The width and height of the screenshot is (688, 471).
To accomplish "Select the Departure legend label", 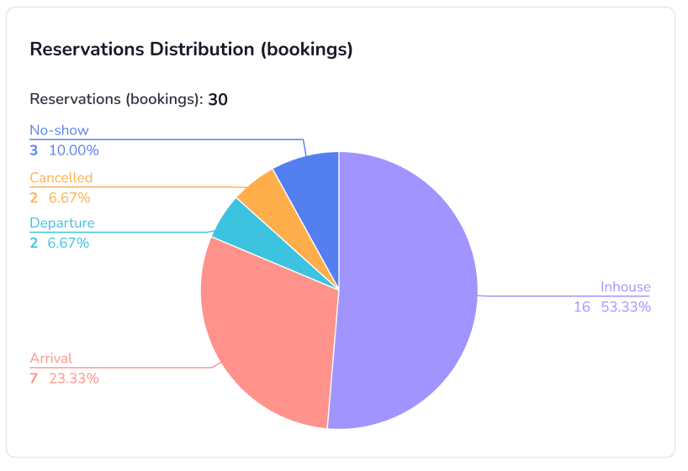I will (62, 223).
